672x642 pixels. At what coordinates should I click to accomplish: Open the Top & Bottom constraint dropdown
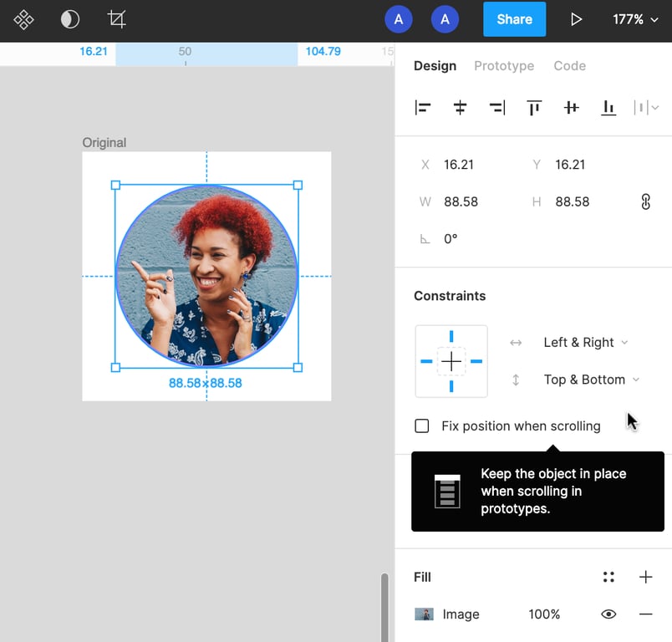[591, 380]
